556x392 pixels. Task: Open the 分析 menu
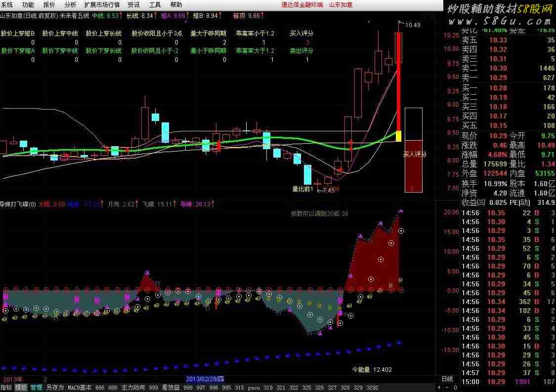[70, 4]
